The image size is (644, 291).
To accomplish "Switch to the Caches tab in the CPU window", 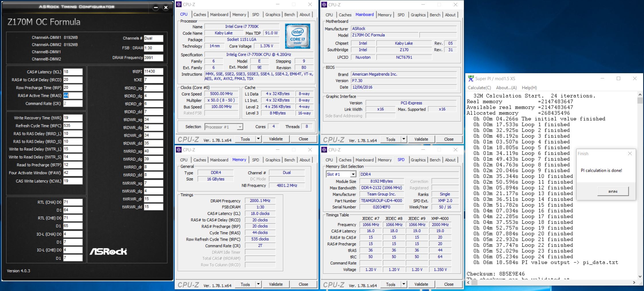I will tap(199, 14).
